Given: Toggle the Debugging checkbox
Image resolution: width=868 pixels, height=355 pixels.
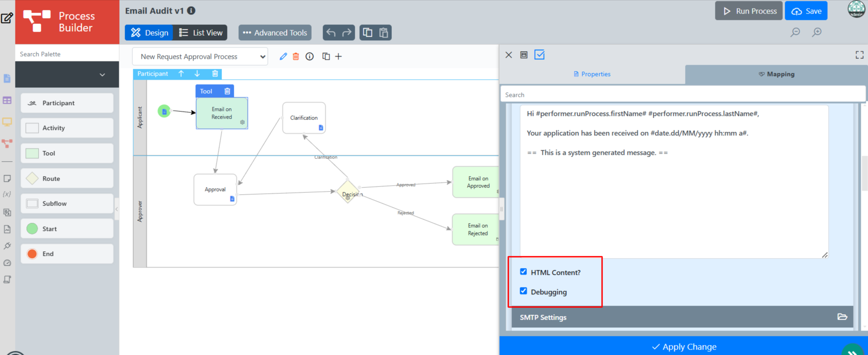Looking at the screenshot, I should tap(523, 291).
